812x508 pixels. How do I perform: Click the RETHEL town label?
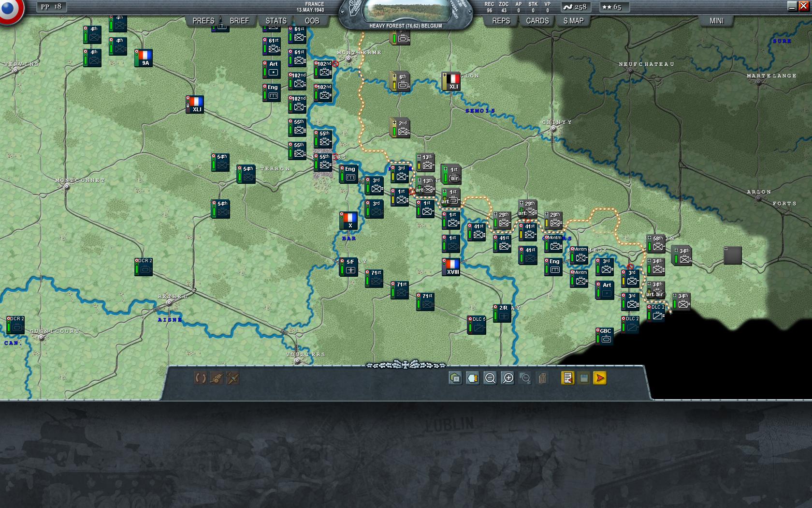pyautogui.click(x=173, y=296)
